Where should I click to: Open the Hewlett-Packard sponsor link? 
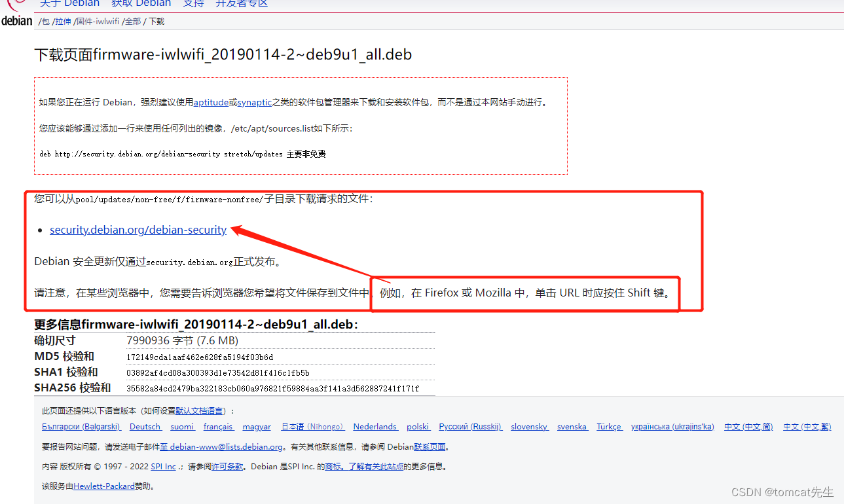(103, 486)
